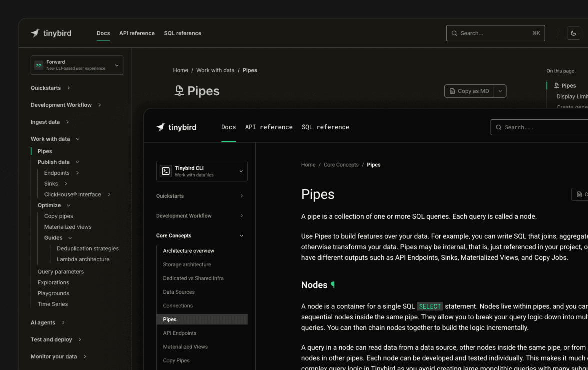Screen dimensions: 588x370
Task: Click the Tinybird CLI terminal icon
Action: click(166, 171)
